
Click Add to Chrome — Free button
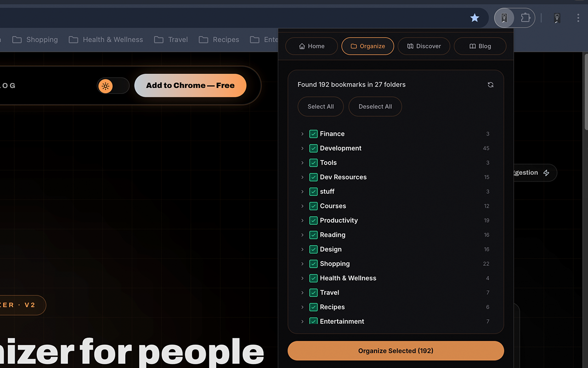(190, 86)
